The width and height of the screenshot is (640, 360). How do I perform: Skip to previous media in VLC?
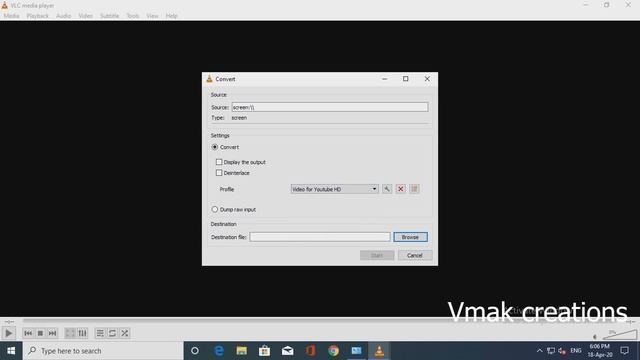pyautogui.click(x=28, y=333)
